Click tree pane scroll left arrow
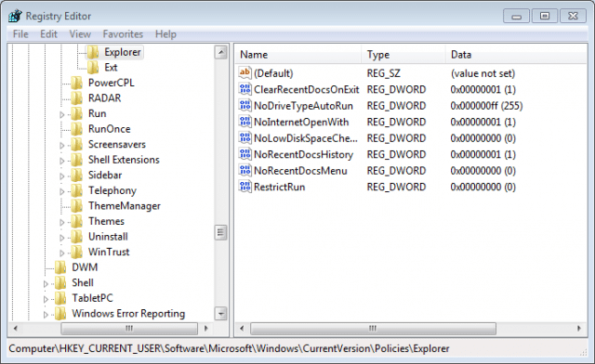595x364 pixels. (x=15, y=329)
